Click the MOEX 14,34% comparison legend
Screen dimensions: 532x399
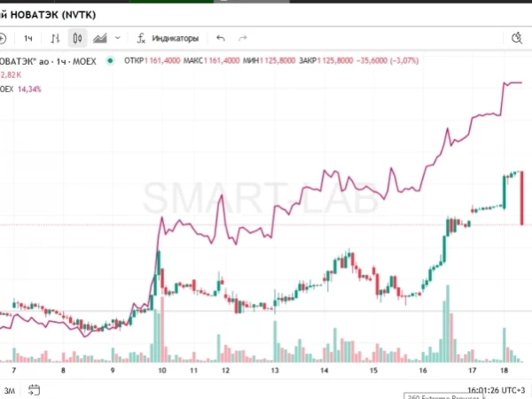[20, 90]
